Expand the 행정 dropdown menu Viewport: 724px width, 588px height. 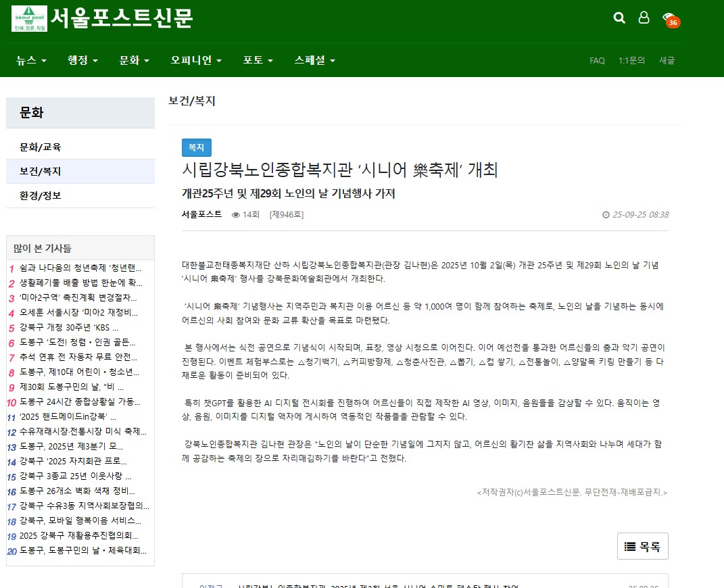tap(82, 60)
